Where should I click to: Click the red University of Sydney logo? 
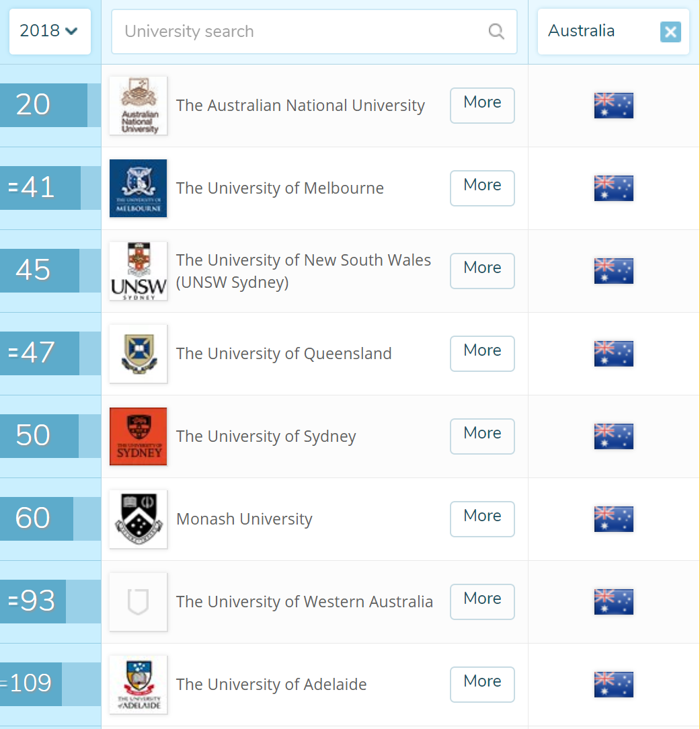[138, 436]
